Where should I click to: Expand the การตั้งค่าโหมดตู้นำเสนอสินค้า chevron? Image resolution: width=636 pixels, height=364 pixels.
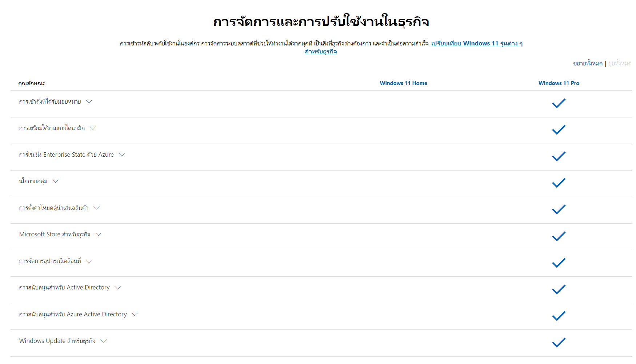(x=96, y=208)
